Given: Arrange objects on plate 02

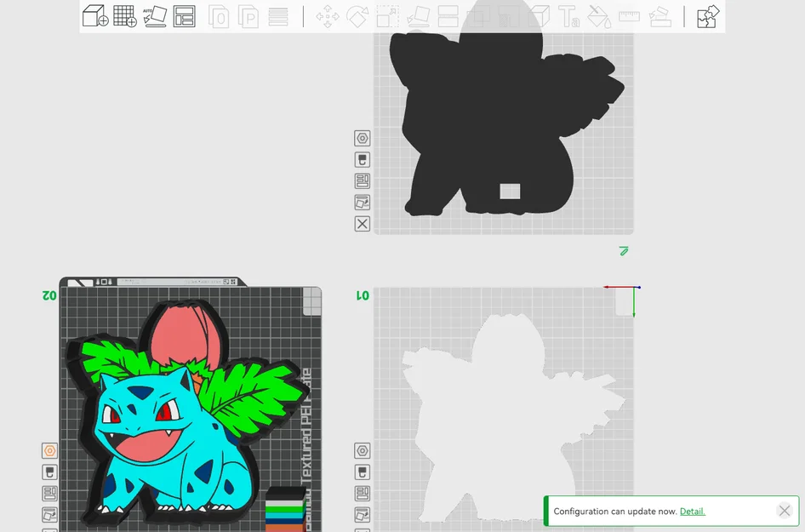Looking at the screenshot, I should [50, 494].
